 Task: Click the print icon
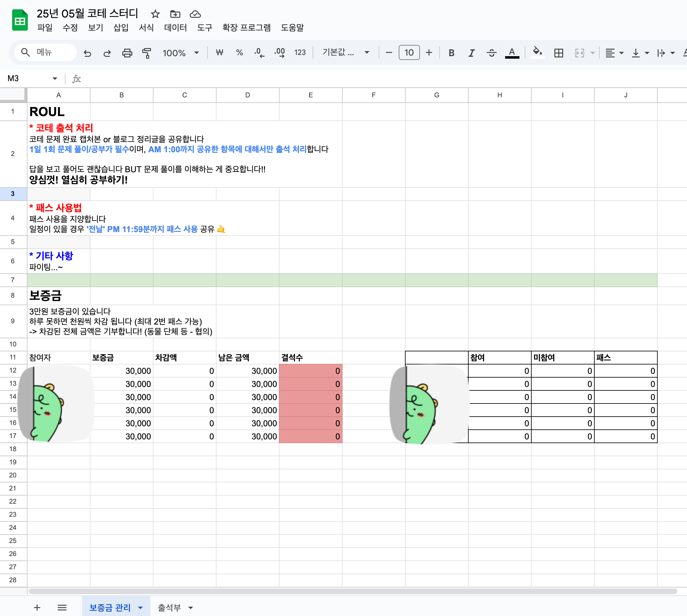click(127, 53)
